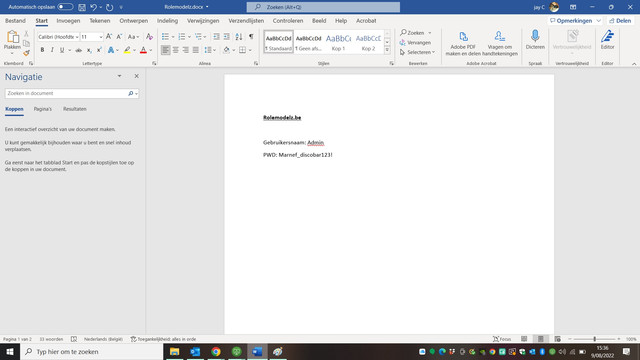Screen dimensions: 640x360
Task: Open navigation pane options arrow
Action: point(119,76)
